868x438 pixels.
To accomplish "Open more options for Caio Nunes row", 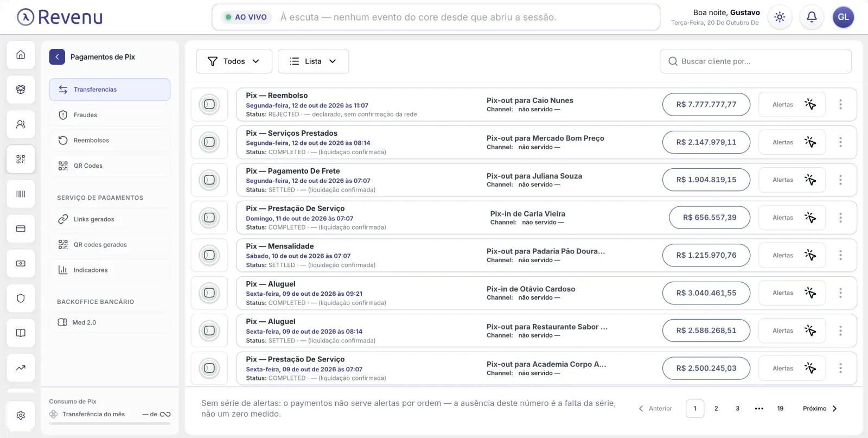I will [x=840, y=104].
